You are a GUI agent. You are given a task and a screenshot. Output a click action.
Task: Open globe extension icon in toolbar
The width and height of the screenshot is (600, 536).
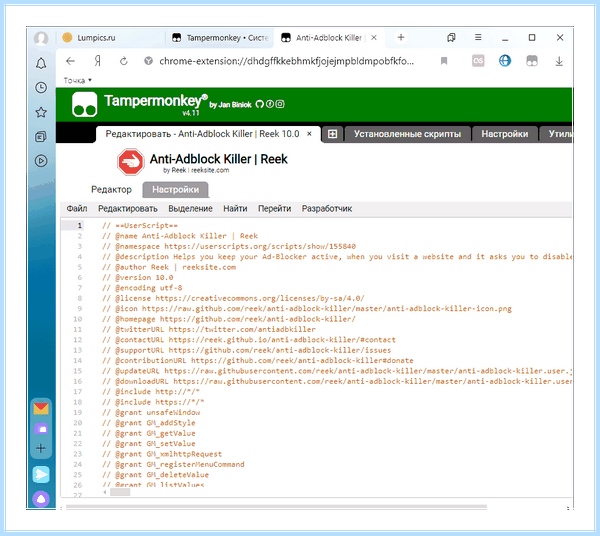coord(505,60)
